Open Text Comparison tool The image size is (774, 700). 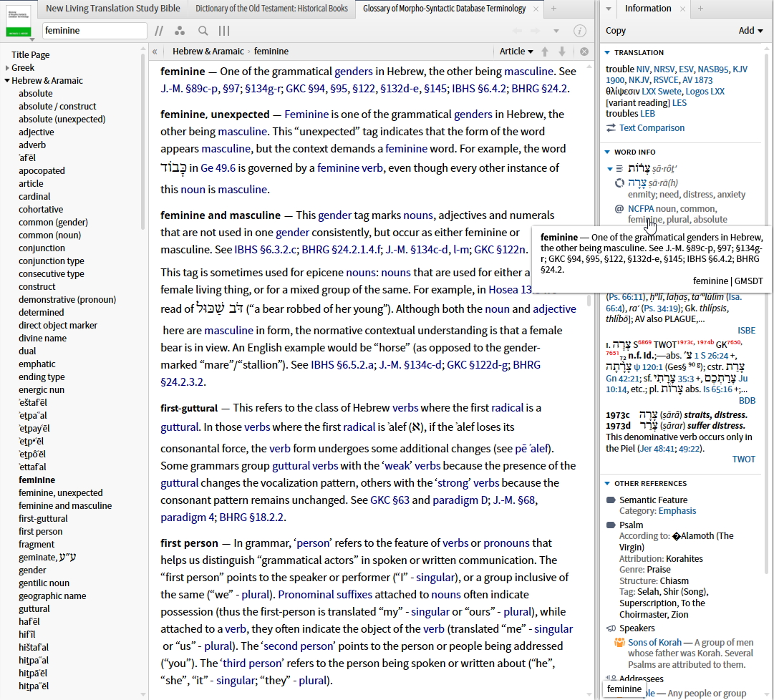[652, 128]
